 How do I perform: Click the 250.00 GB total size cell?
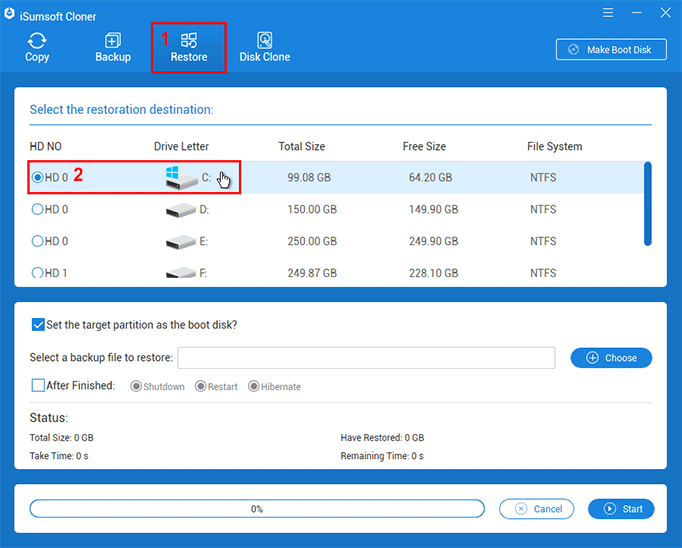click(x=312, y=241)
